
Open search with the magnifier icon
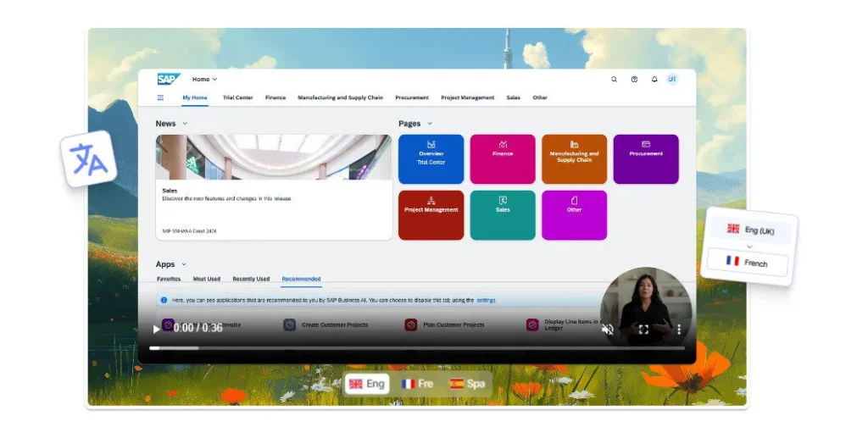pyautogui.click(x=615, y=79)
